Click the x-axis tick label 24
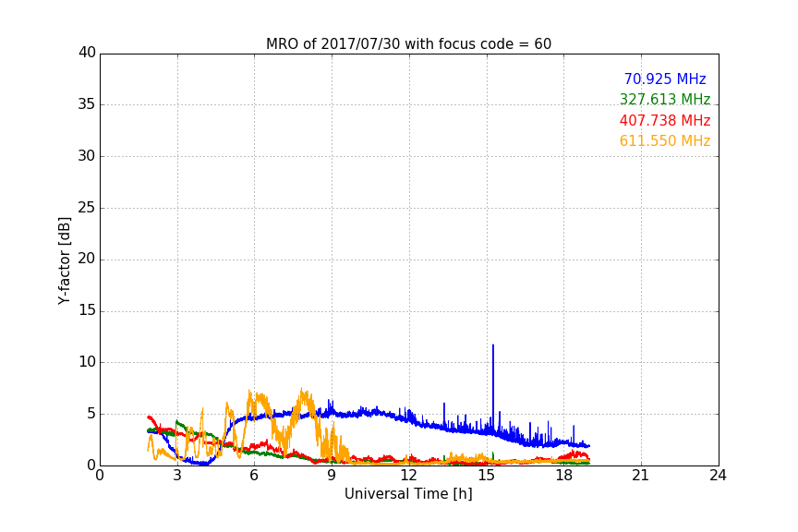Screen dimensions: 798x532 click(718, 476)
